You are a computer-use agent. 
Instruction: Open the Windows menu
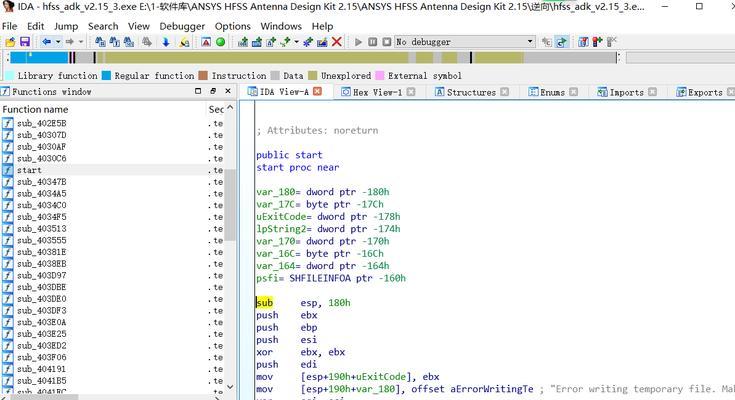coord(281,26)
